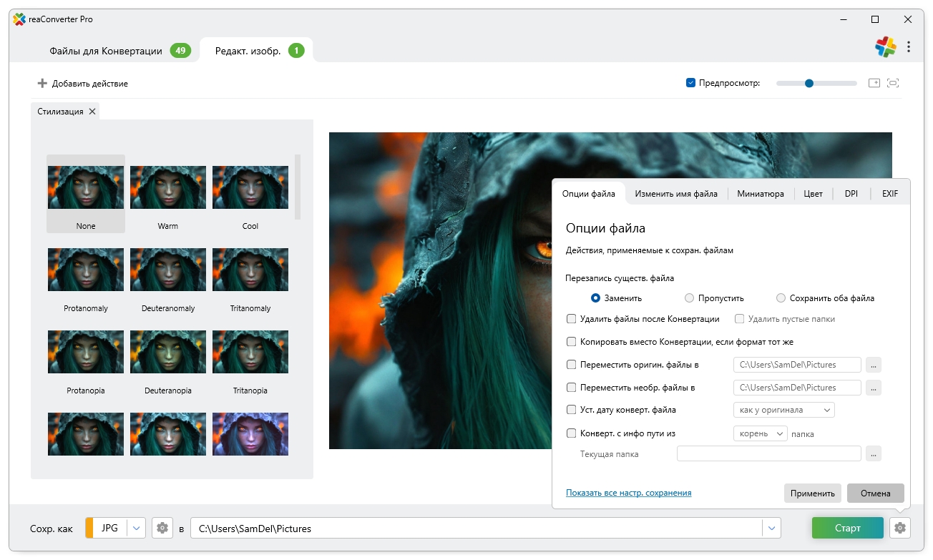This screenshot has width=933, height=560.
Task: Click the fit-to-screen preview icon
Action: tap(893, 83)
